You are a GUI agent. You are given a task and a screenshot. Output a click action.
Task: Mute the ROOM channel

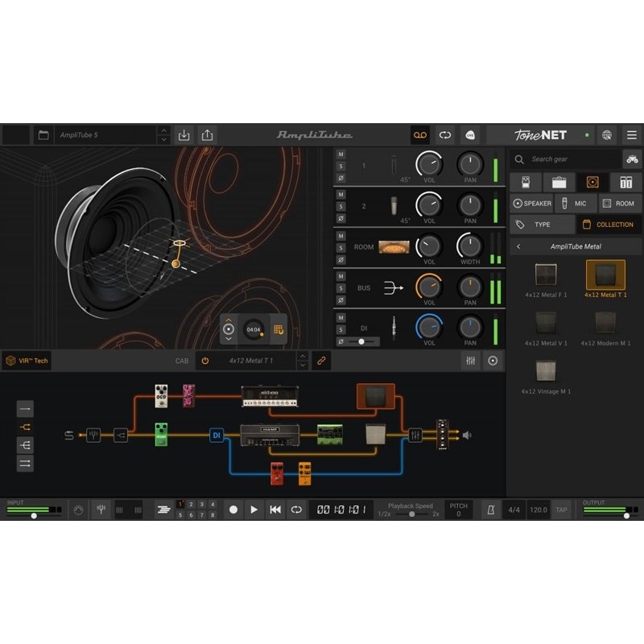341,236
